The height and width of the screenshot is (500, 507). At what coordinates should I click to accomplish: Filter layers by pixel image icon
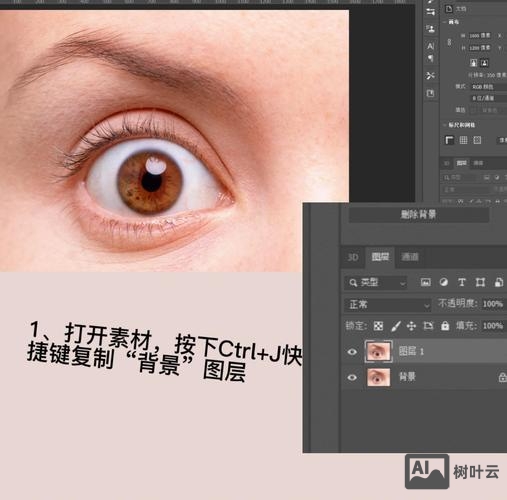point(425,283)
